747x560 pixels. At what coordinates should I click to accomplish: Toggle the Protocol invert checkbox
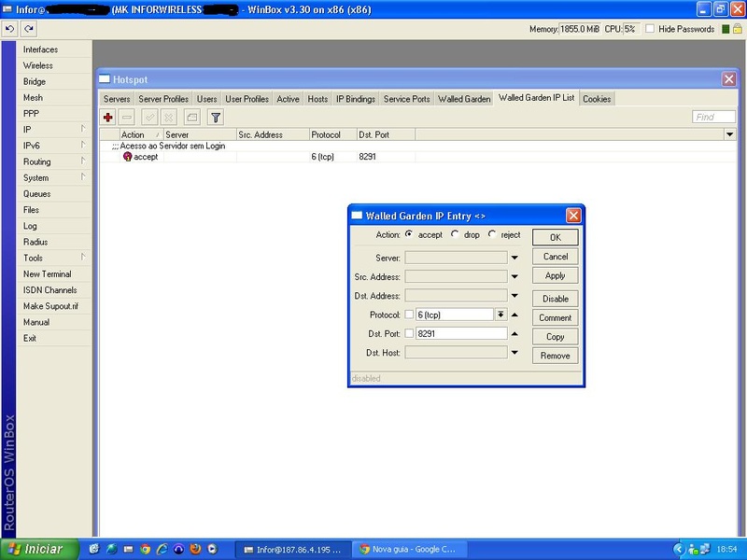click(409, 315)
